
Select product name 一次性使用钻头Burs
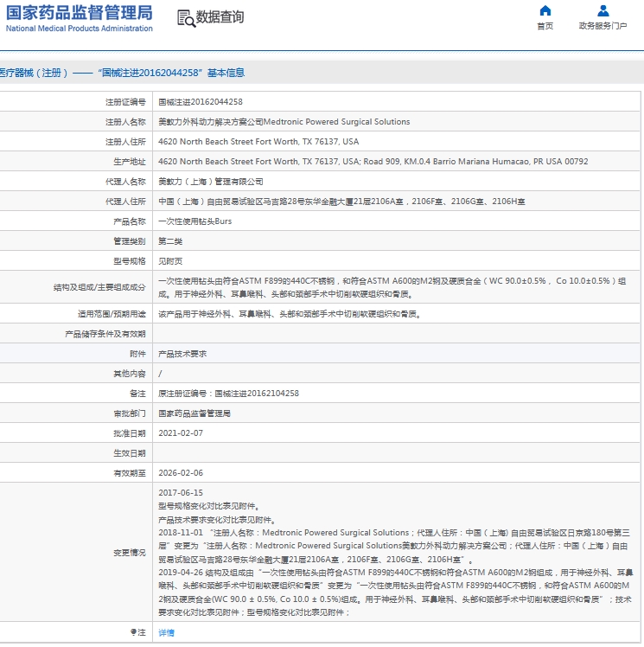point(195,221)
